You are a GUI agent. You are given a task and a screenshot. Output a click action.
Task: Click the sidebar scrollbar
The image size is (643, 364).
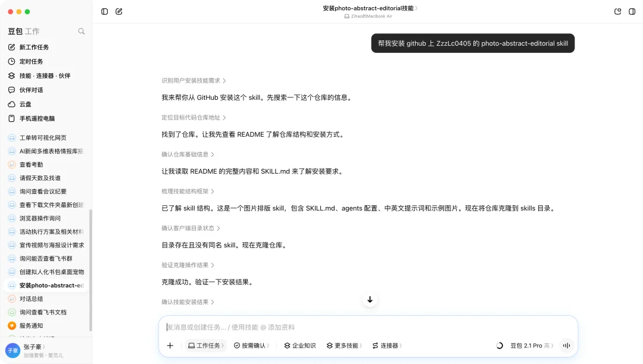pos(90,270)
